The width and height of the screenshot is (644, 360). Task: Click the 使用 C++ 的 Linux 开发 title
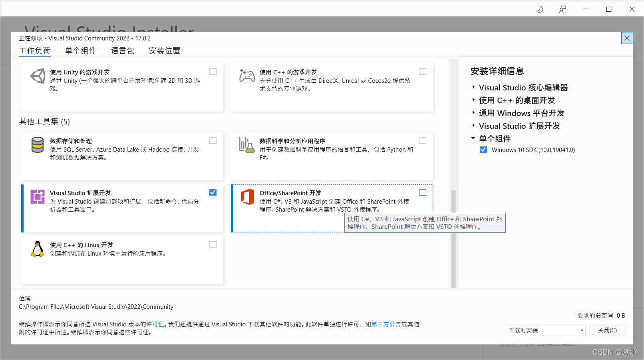click(81, 245)
